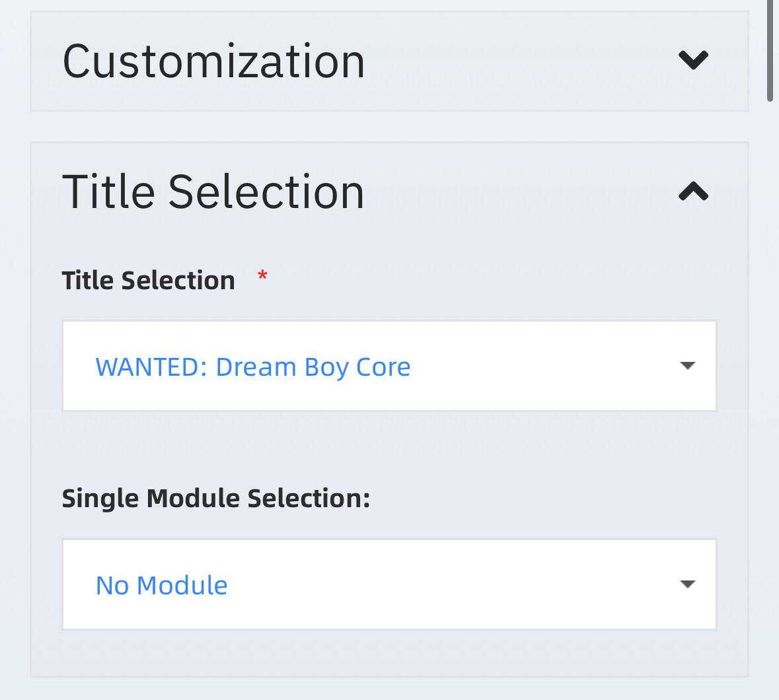This screenshot has width=779, height=700.
Task: Click the arrow beside WANTED: Dream Boy Core
Action: [688, 366]
